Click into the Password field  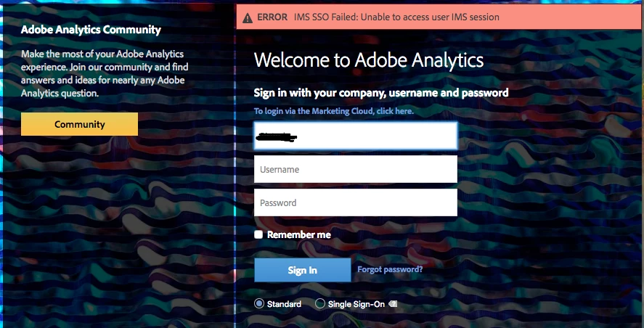tap(355, 202)
